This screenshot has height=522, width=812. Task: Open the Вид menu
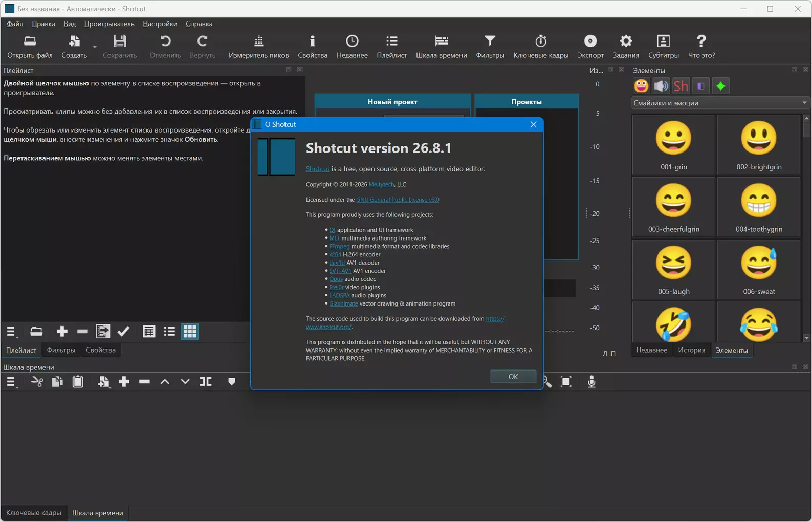pos(70,24)
